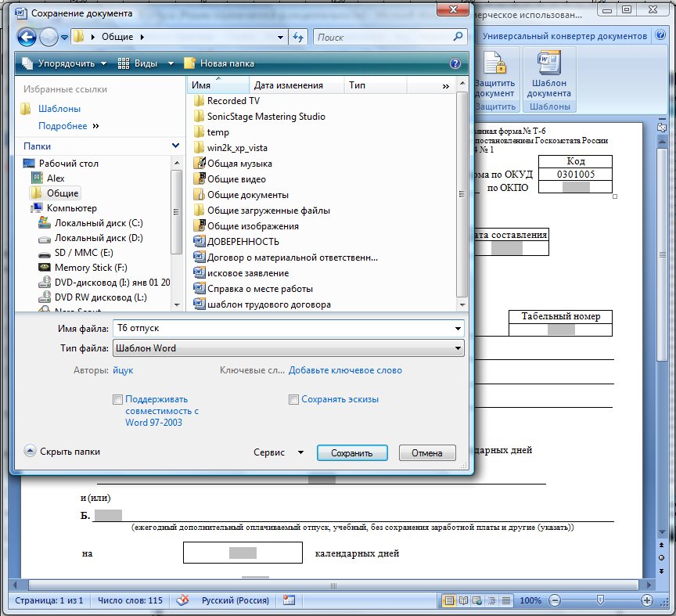
Task: Click the spell check icon in status bar
Action: [x=183, y=600]
